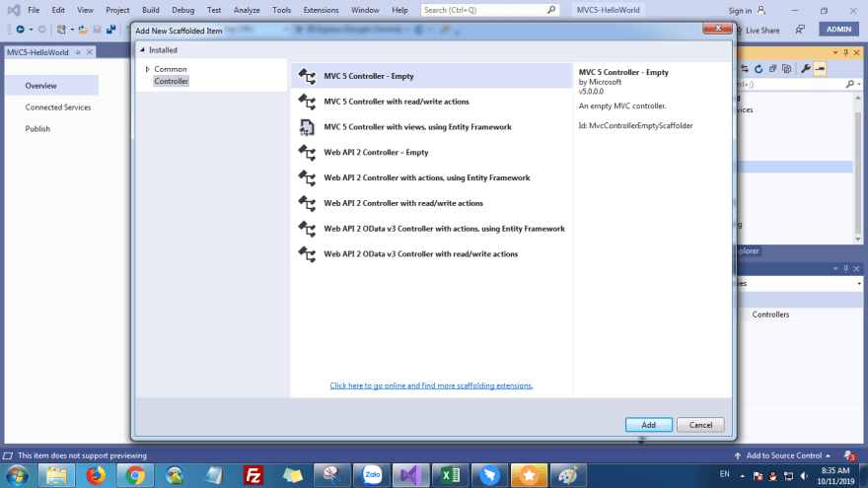This screenshot has height=488, width=868.
Task: Open the Navigate Backward history dropdown
Action: coord(31,30)
